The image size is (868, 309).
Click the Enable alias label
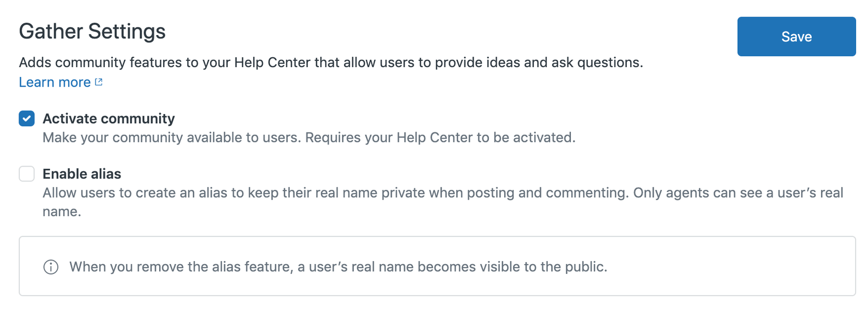click(82, 174)
